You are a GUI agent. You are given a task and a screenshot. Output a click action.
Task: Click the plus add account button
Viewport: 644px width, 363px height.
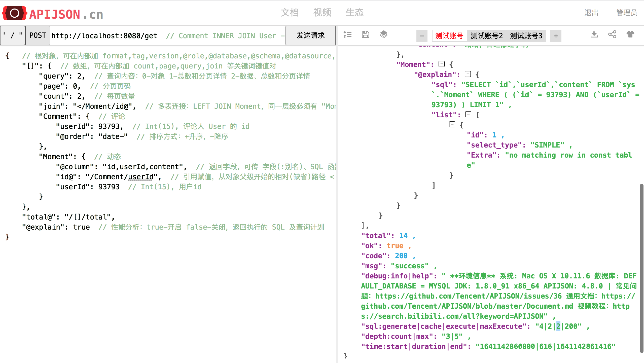556,36
